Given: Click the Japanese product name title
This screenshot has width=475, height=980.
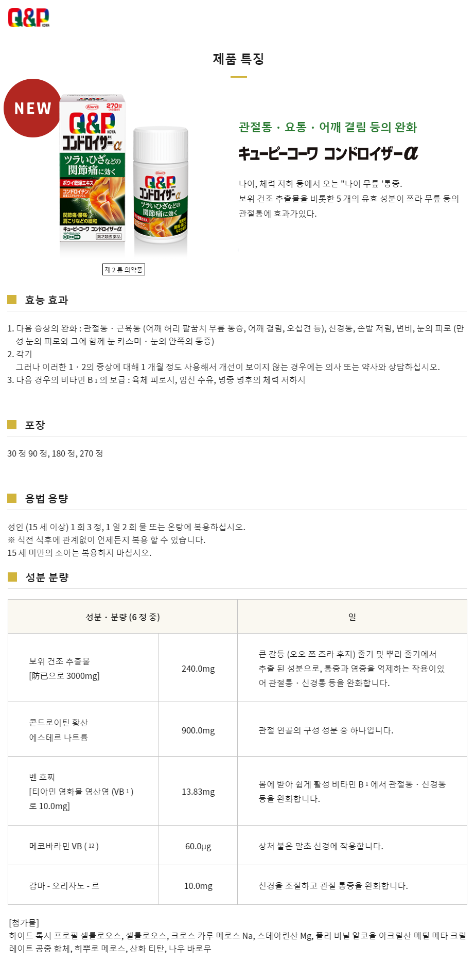Looking at the screenshot, I should coord(328,153).
